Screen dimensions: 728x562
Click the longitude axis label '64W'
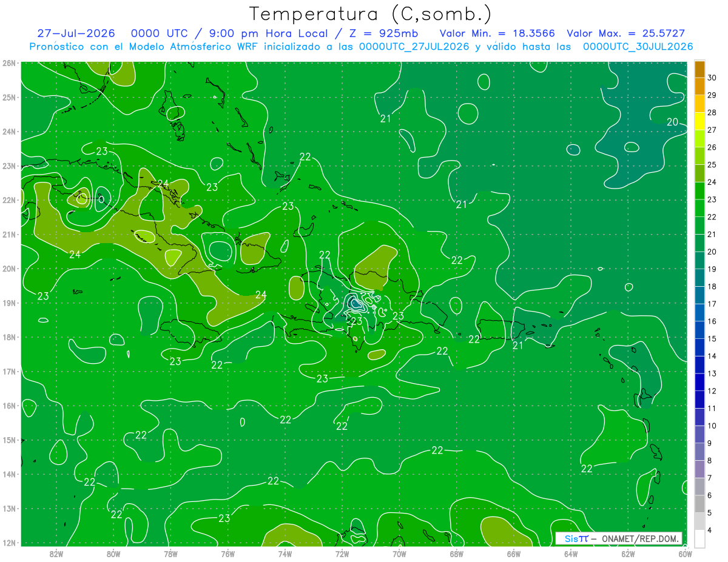(571, 553)
